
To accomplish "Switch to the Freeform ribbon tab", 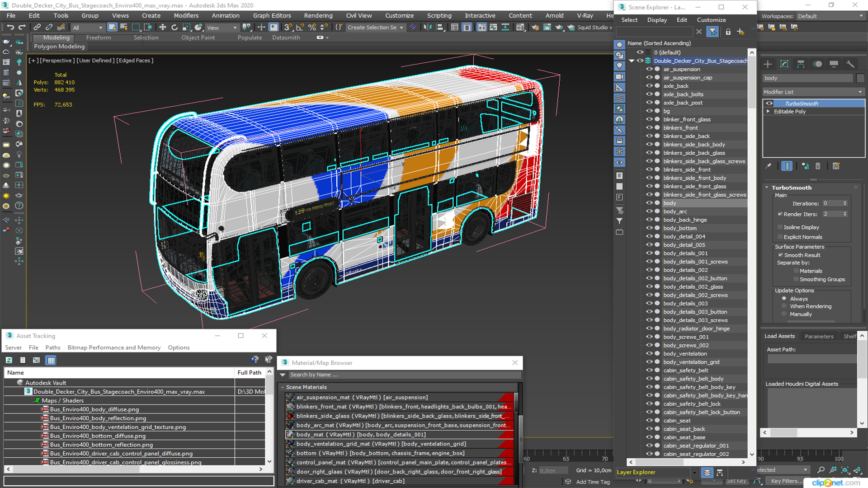I will 98,38.
